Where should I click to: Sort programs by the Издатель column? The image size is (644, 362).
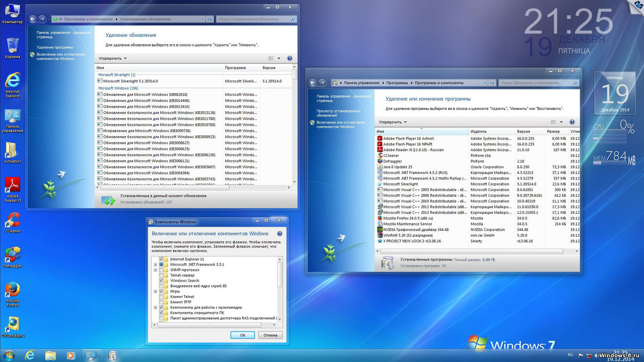pos(491,131)
